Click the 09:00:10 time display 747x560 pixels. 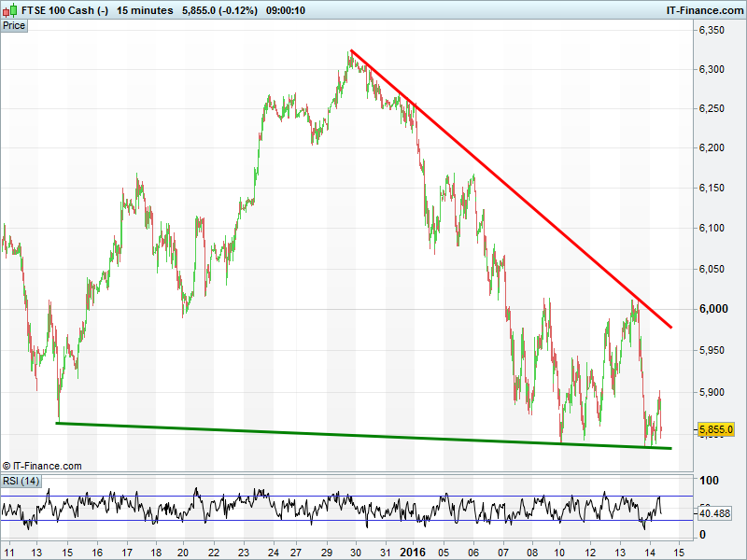pos(286,10)
